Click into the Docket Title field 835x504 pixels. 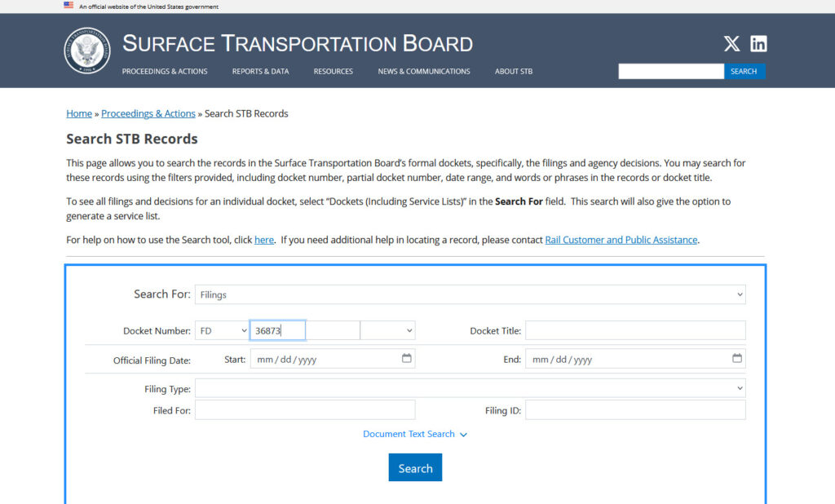[x=635, y=330]
